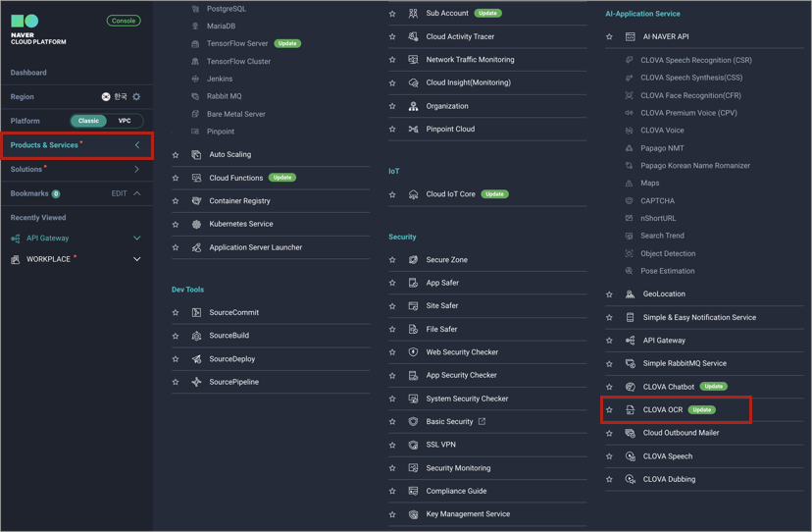Open the CAPTCHA API entry

[x=657, y=200]
